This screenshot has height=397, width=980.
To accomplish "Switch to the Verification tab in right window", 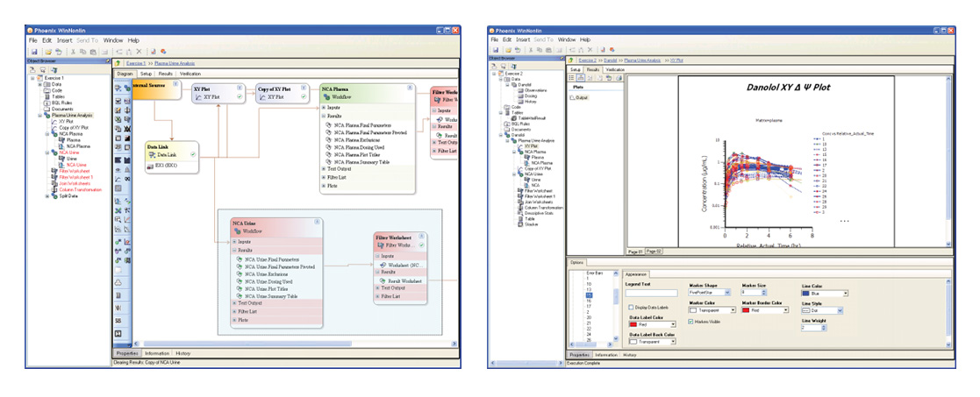I will coord(615,69).
